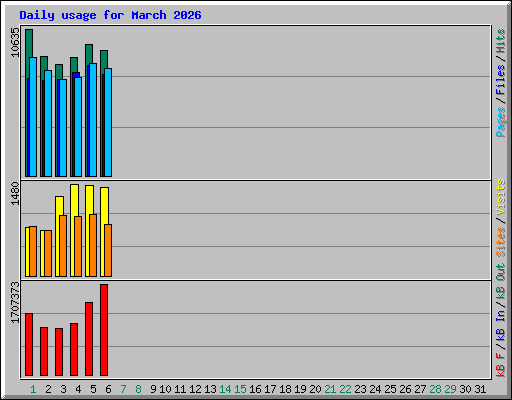Click weekend day 28 on the axis
The height and width of the screenshot is (400, 512).
click(x=435, y=389)
